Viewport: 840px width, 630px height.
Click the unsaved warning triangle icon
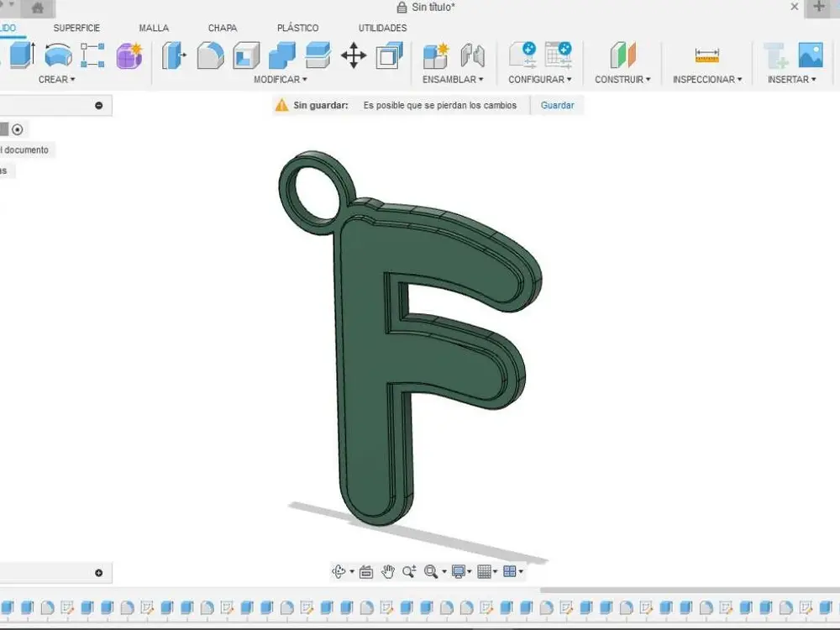coord(281,105)
